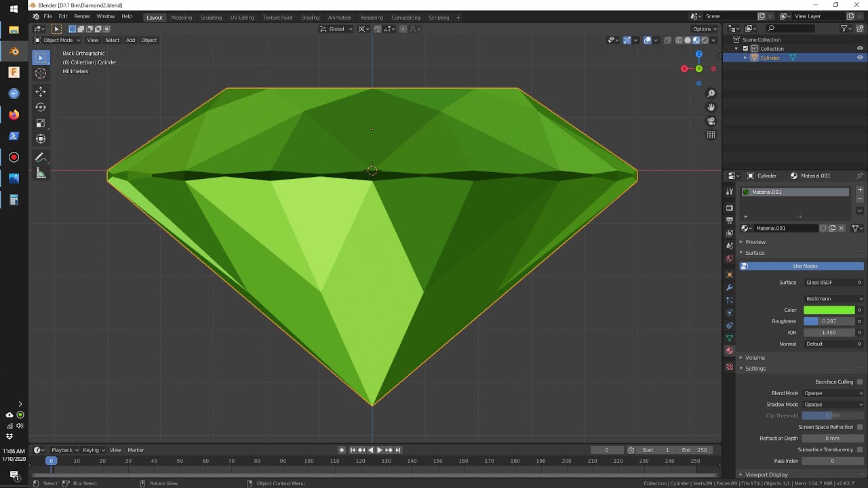
Task: Open the Physics properties tab
Action: click(730, 312)
